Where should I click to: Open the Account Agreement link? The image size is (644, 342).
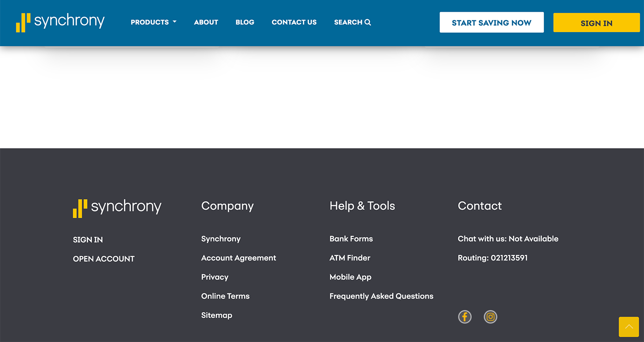(239, 258)
